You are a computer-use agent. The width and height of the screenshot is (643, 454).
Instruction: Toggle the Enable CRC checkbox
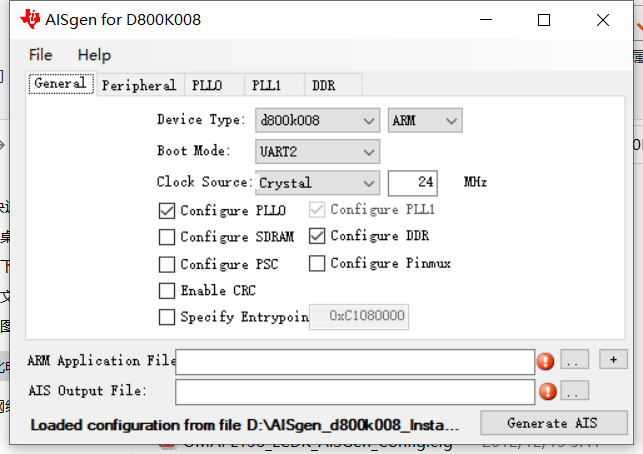click(x=166, y=291)
